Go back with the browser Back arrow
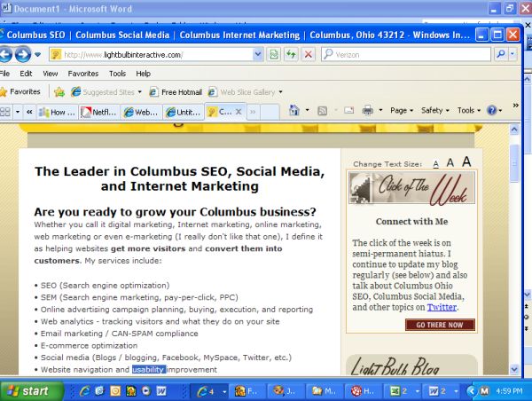The width and height of the screenshot is (532, 401). click(x=5, y=54)
